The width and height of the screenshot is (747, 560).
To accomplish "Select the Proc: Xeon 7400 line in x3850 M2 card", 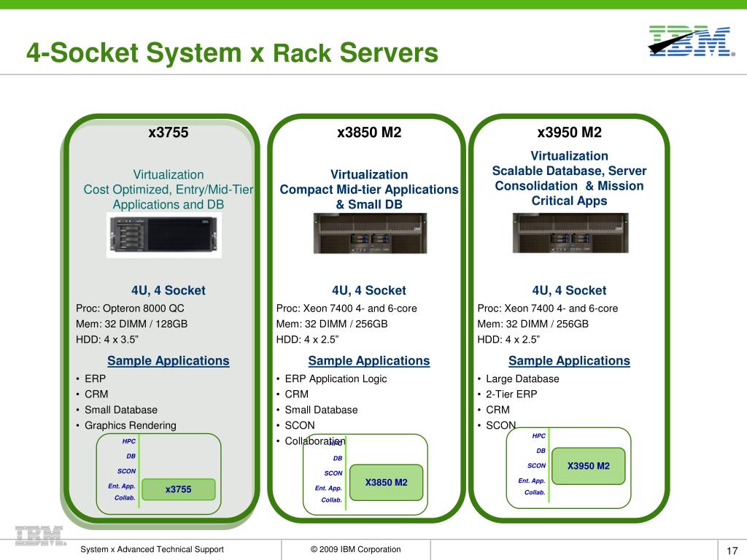I will tap(347, 308).
